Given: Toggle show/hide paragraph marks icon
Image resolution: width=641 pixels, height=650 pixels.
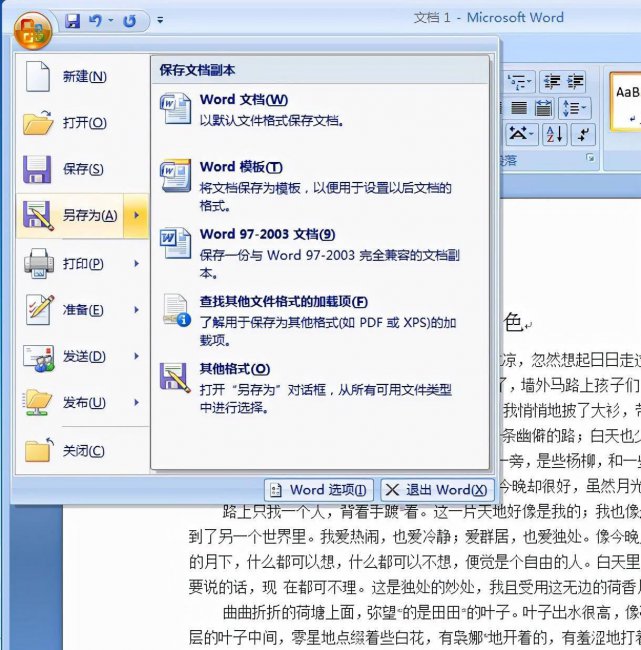Looking at the screenshot, I should coord(583,134).
